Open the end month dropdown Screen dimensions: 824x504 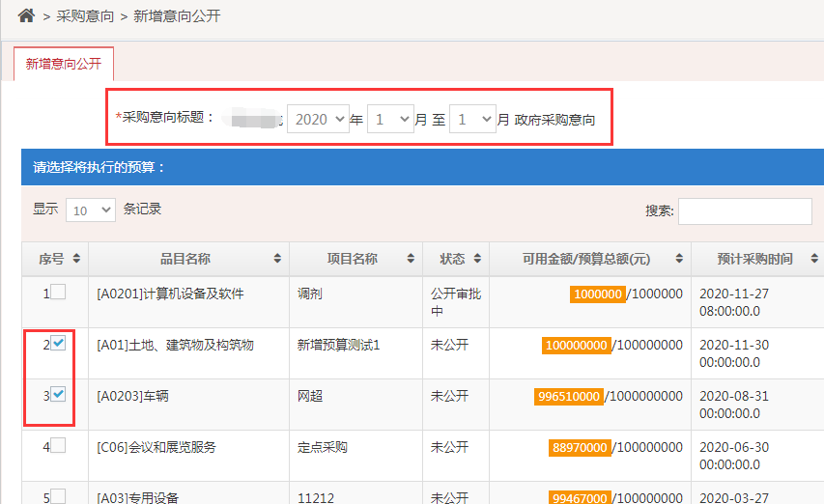472,120
